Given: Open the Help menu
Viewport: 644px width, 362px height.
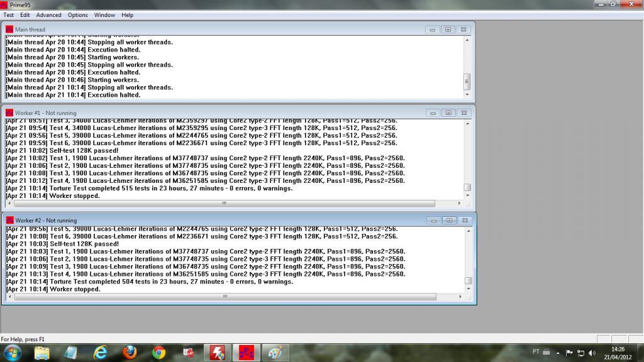Looking at the screenshot, I should tap(127, 15).
